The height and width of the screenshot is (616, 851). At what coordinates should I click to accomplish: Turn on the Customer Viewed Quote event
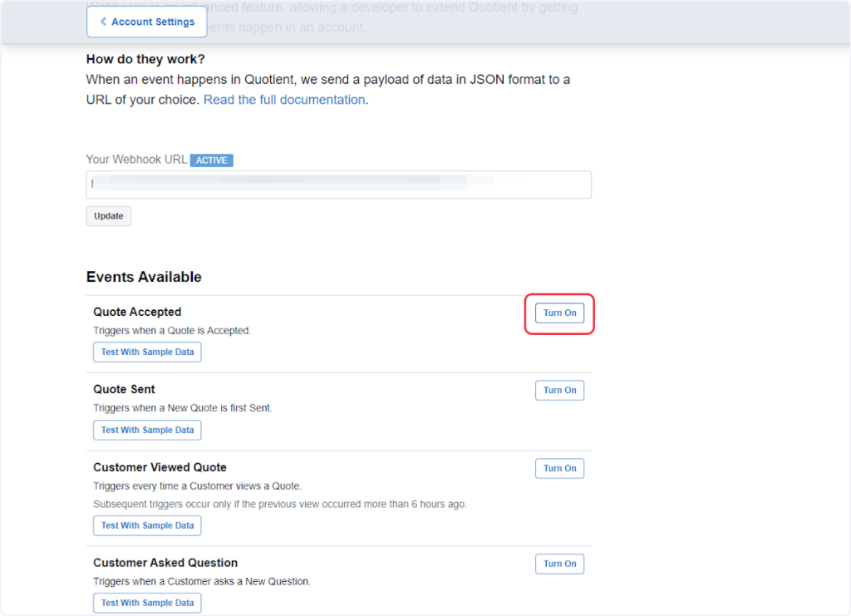click(559, 469)
